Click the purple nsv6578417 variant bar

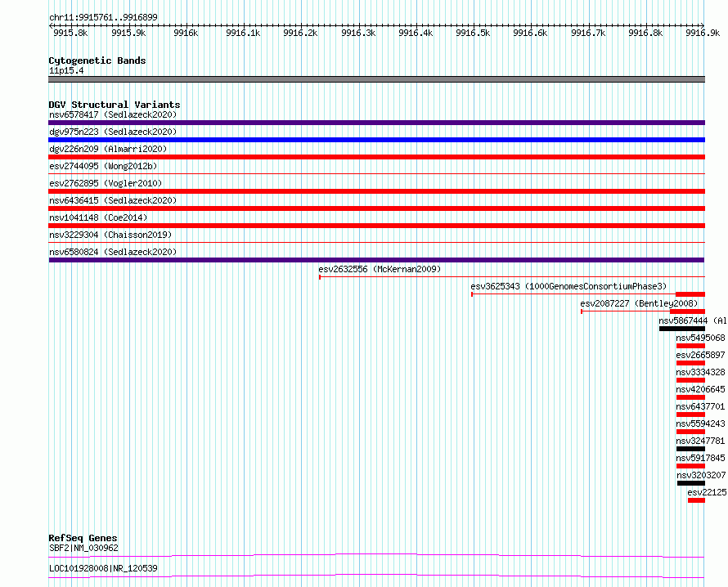pos(376,123)
